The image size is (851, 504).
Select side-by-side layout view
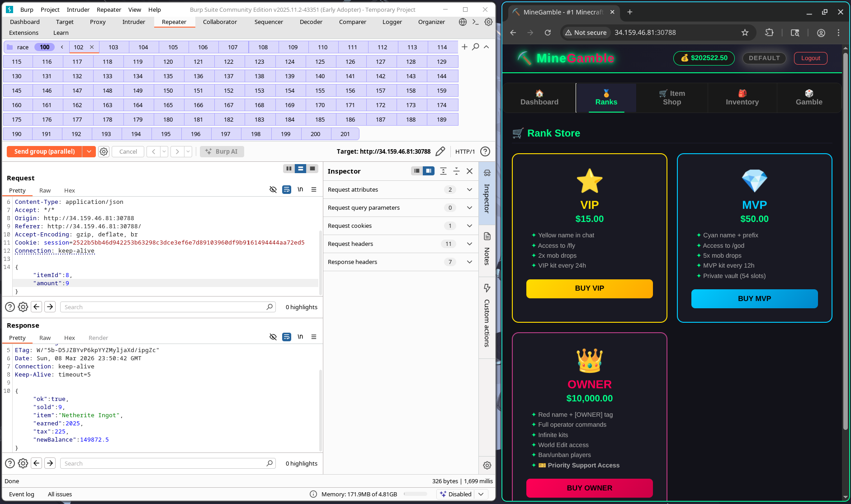(x=288, y=169)
